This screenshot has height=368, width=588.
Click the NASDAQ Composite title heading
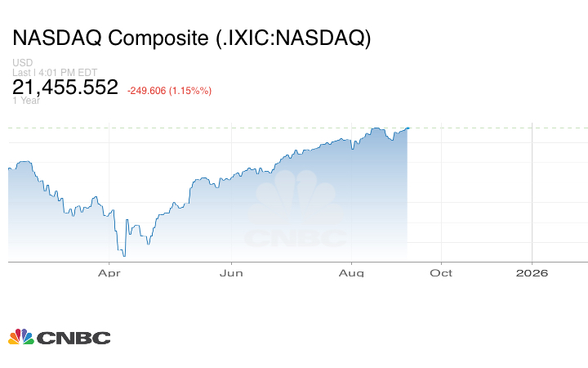[191, 38]
